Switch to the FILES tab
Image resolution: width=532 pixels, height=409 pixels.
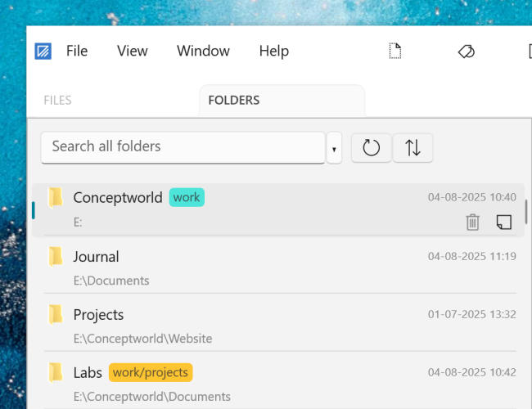(57, 101)
